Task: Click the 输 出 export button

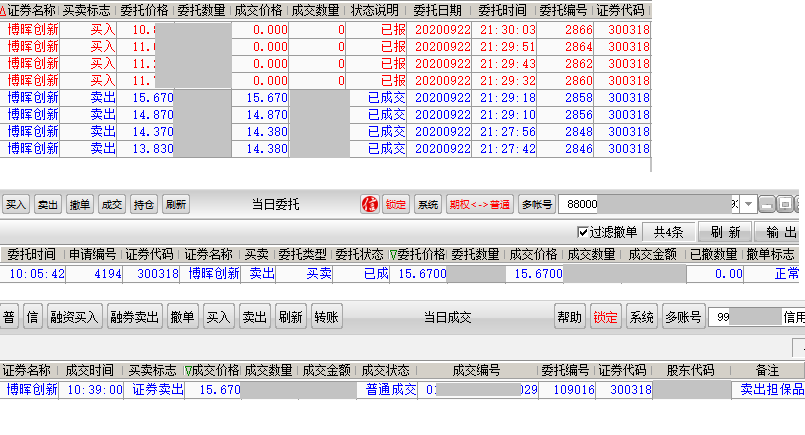Action: click(x=781, y=232)
